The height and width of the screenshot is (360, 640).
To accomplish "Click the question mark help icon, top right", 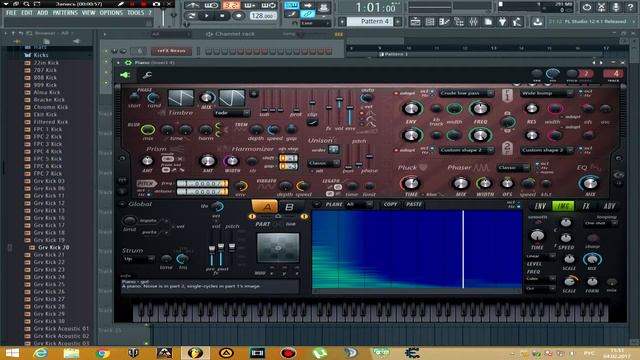I will (632, 7).
